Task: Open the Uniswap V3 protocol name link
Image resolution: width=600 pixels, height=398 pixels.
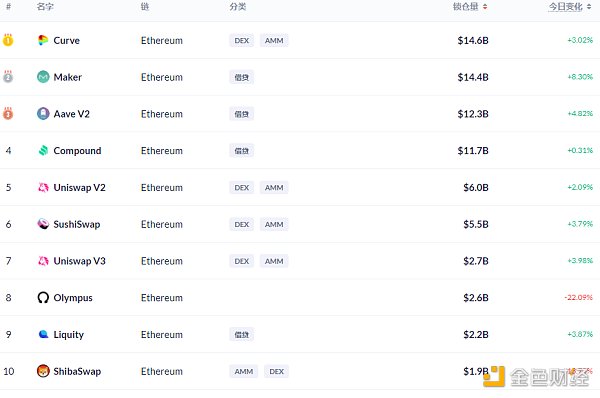Action: click(79, 261)
